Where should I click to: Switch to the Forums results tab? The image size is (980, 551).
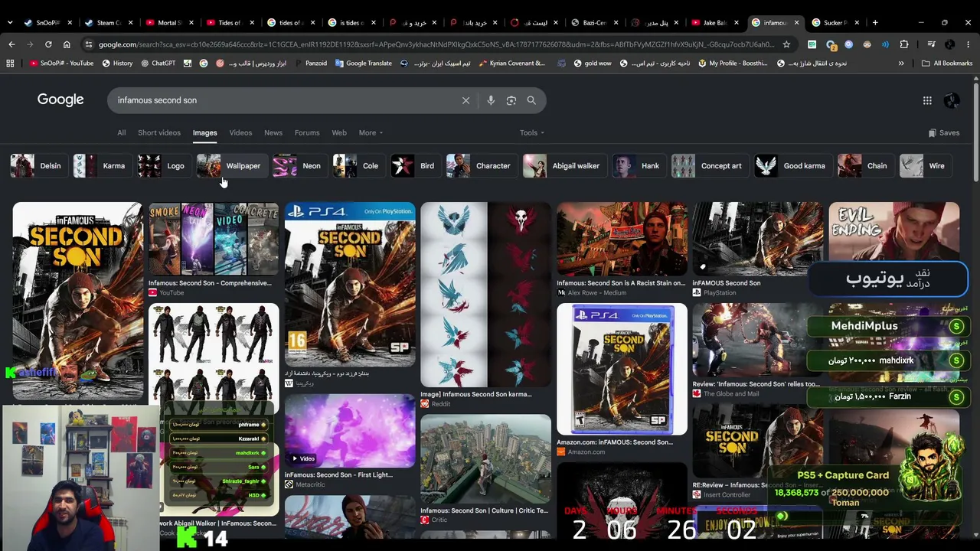pyautogui.click(x=307, y=133)
